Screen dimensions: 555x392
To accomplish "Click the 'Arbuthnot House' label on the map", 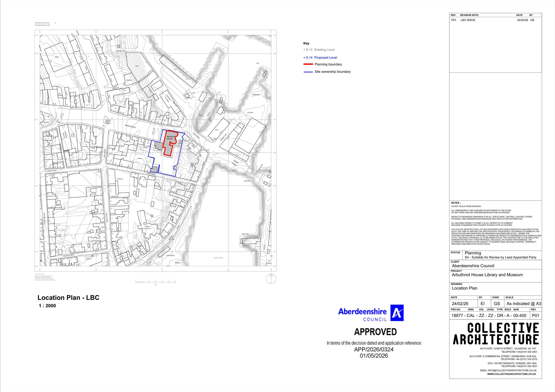I will pos(171,138).
